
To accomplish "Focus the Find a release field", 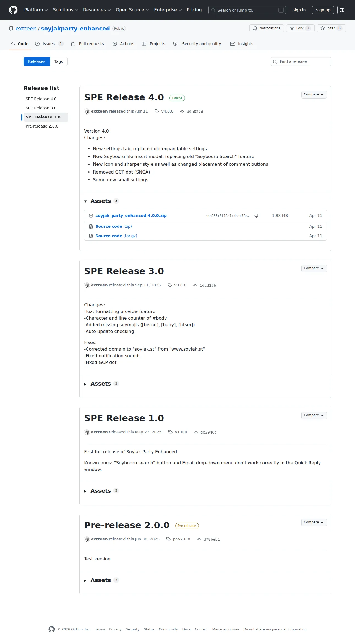I will click(x=301, y=61).
